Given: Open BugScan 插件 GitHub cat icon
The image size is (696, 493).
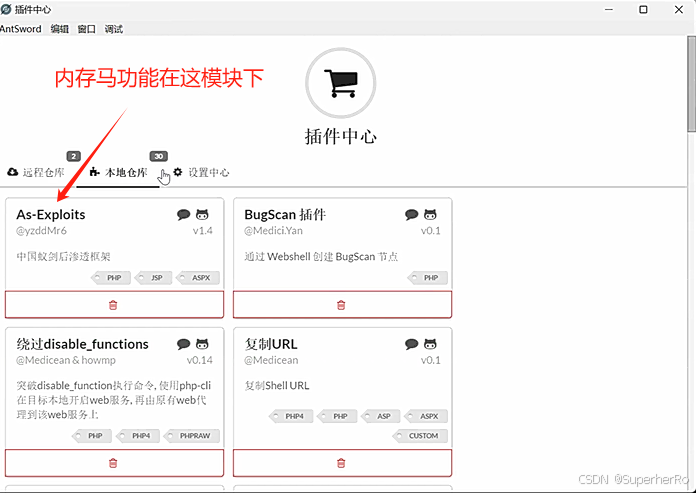Looking at the screenshot, I should pos(430,215).
